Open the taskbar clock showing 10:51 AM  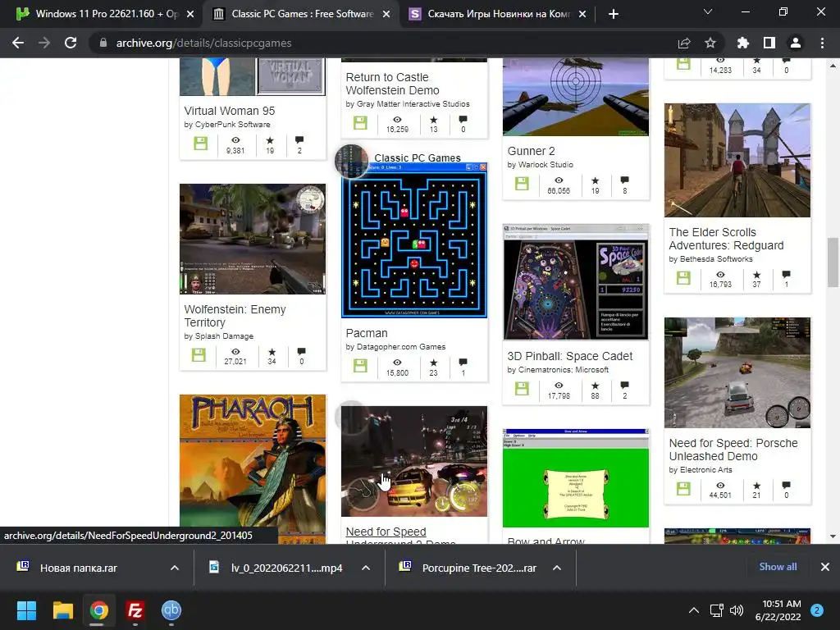pos(778,610)
